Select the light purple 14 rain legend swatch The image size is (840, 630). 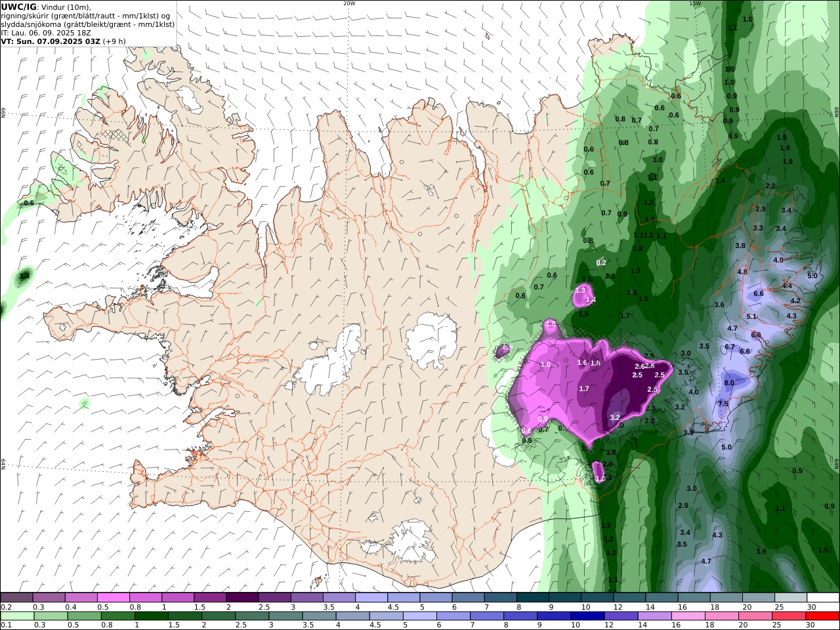coord(654,616)
